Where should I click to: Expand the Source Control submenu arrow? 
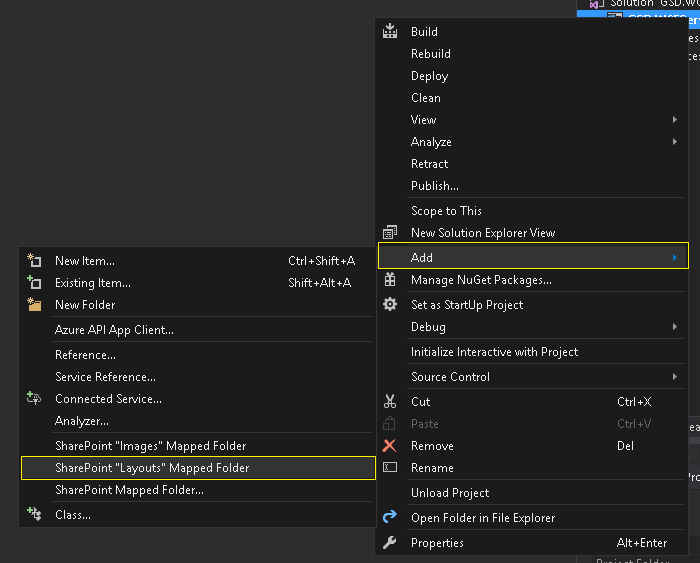click(x=675, y=377)
